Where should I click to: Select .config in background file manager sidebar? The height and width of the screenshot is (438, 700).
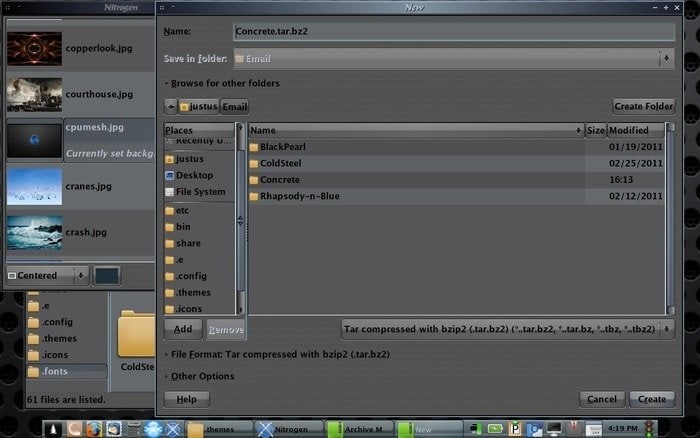(67, 322)
